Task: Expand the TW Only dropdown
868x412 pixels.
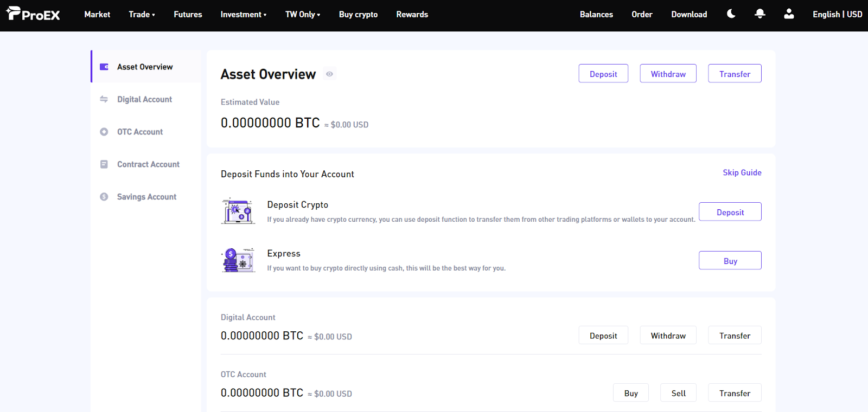Action: tap(303, 15)
